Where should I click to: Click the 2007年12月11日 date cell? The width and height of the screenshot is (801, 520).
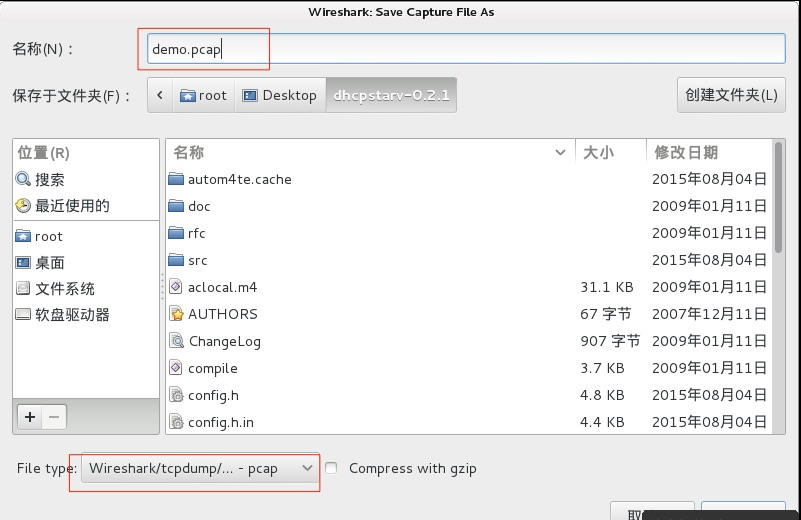point(709,314)
